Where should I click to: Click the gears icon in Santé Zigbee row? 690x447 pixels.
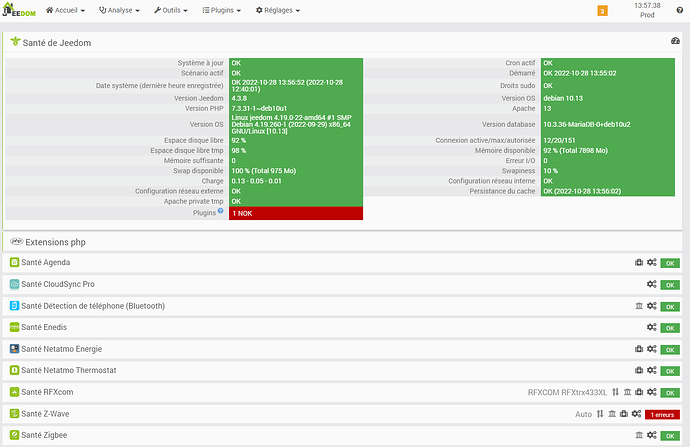point(652,435)
